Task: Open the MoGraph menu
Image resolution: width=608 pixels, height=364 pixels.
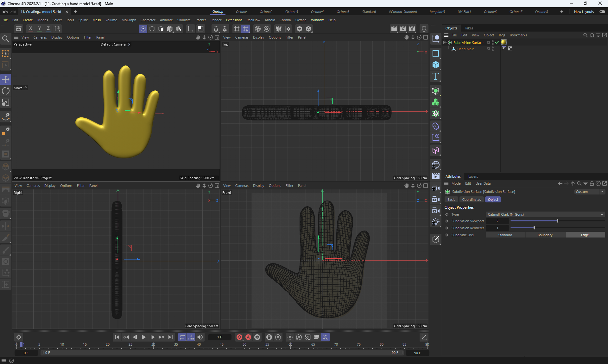Action: [129, 20]
